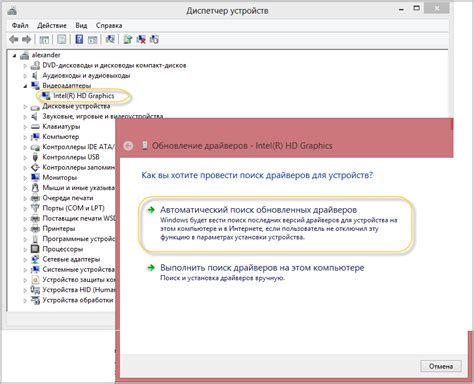The width and height of the screenshot is (474, 384).
Task: Open the Действие menu
Action: [x=52, y=25]
